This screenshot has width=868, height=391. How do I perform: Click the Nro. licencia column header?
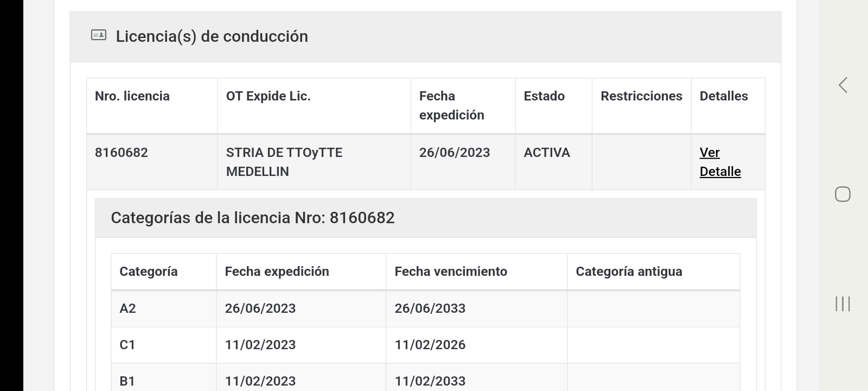(x=132, y=96)
